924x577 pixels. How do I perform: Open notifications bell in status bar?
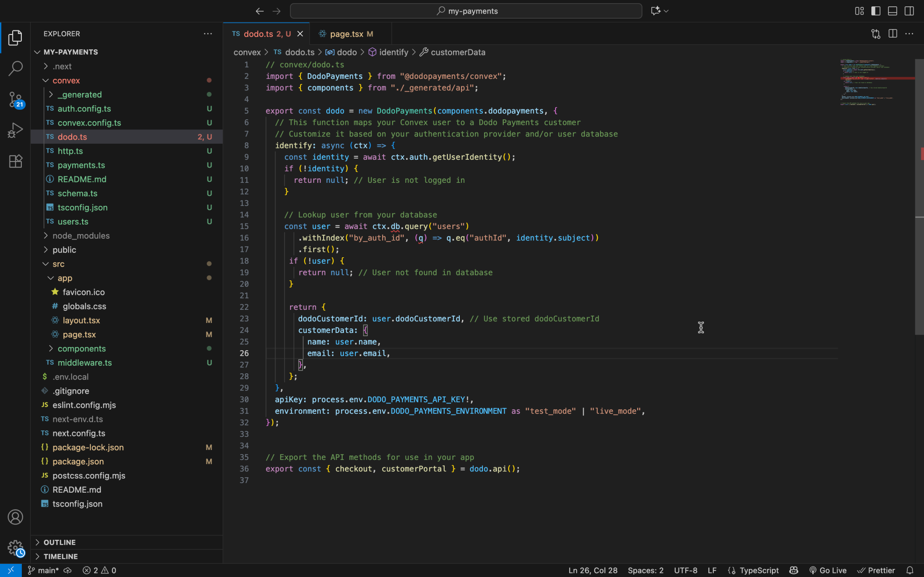910,570
